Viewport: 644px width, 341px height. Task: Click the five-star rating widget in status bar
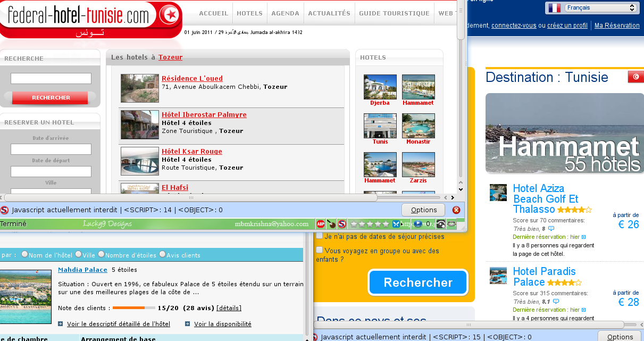370,224
